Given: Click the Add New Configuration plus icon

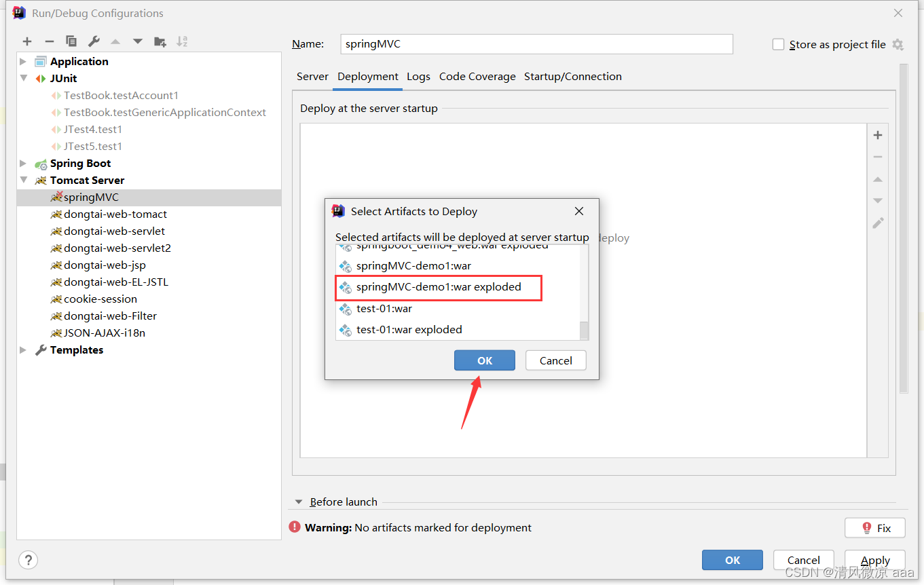Looking at the screenshot, I should click(27, 41).
